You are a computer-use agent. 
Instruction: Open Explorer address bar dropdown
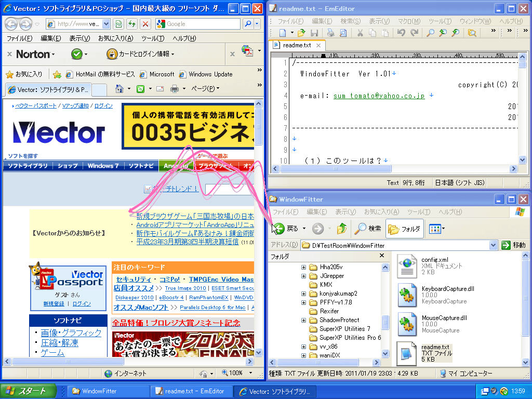(493, 245)
